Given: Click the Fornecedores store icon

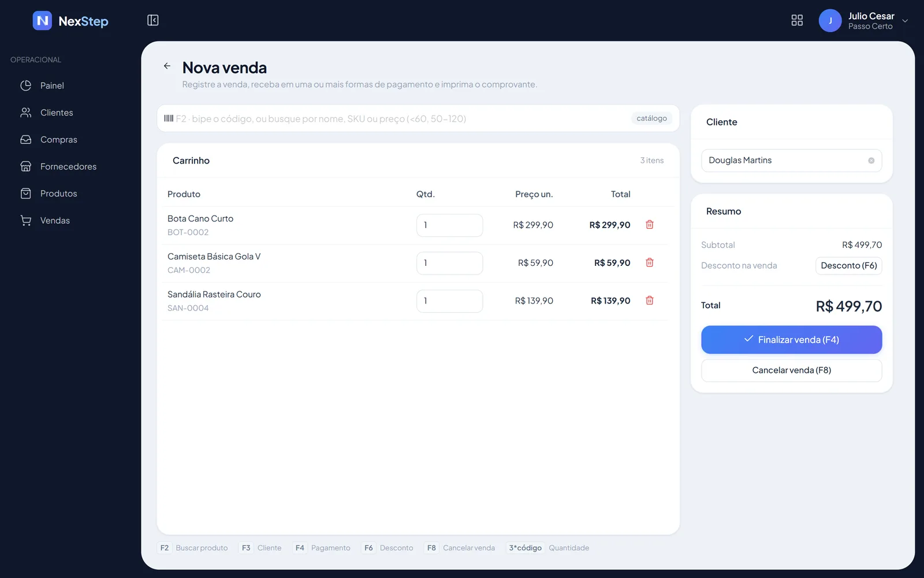Looking at the screenshot, I should point(26,166).
